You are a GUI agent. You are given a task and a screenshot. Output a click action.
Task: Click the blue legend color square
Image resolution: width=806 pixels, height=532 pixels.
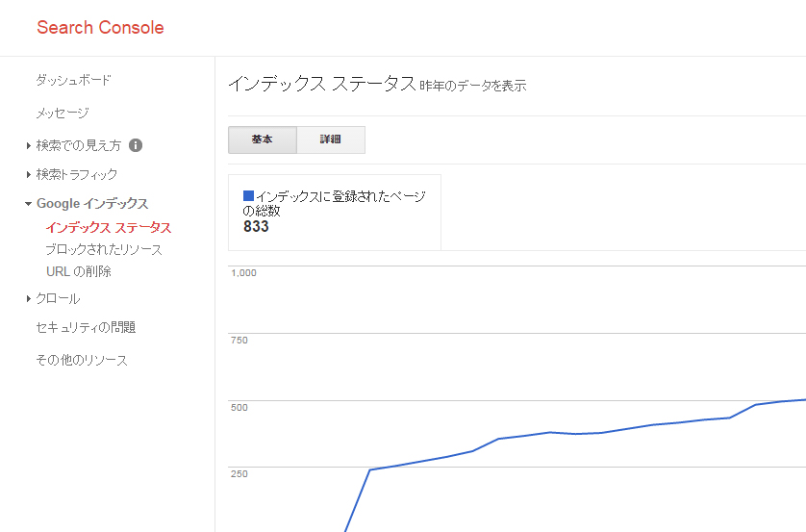pyautogui.click(x=249, y=196)
